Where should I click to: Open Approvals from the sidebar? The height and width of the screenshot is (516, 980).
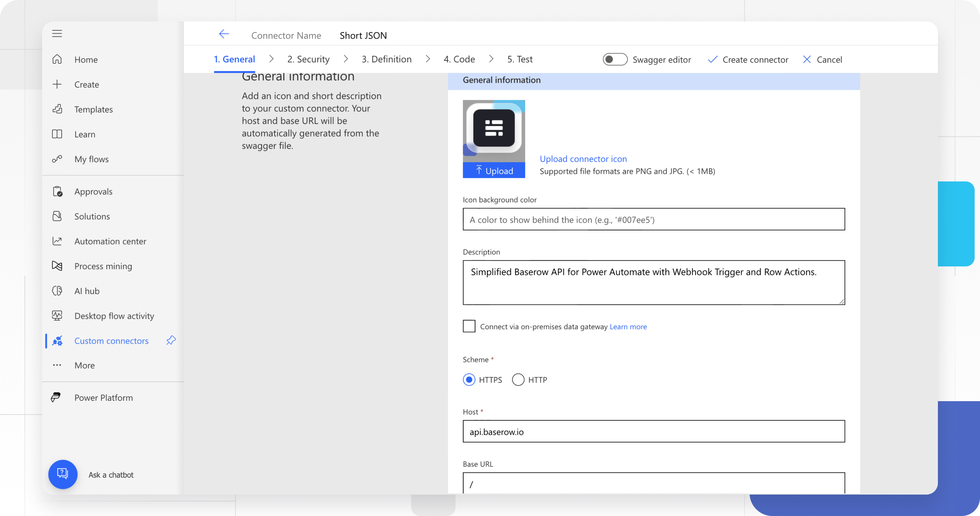(93, 191)
